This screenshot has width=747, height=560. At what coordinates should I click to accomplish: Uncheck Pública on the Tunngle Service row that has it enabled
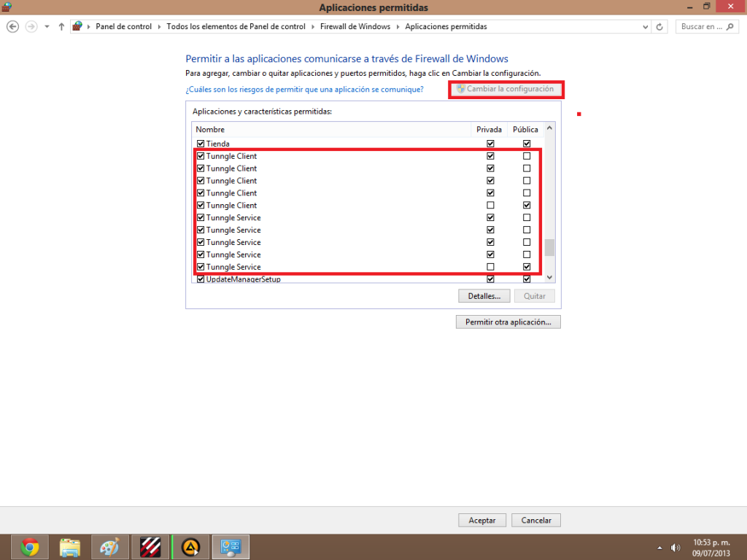tap(527, 267)
